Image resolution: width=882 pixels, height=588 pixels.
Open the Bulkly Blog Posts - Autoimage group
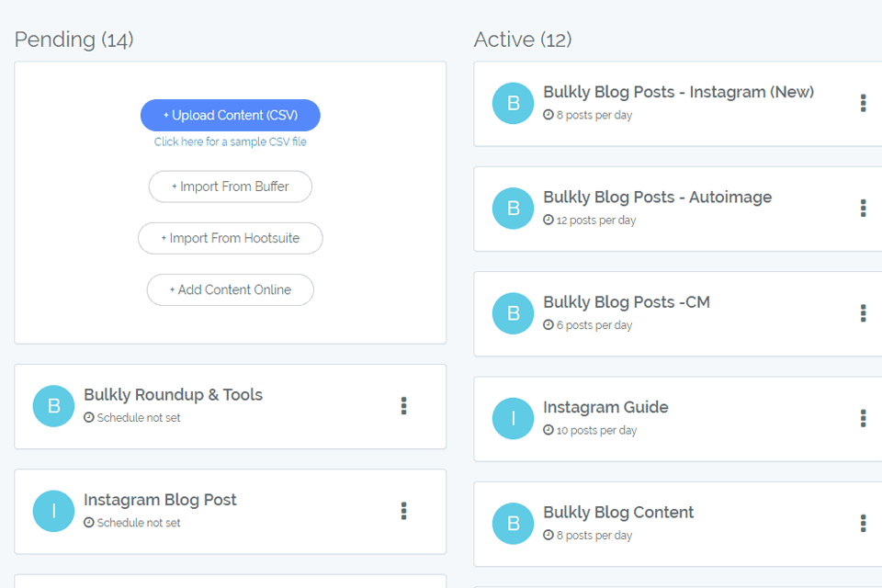coord(657,198)
